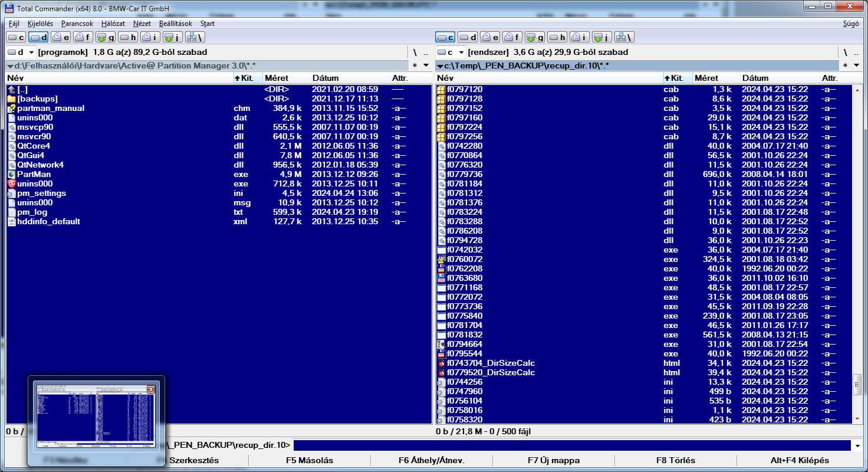
Task: Click right panel scrollbar down arrow
Action: click(x=857, y=419)
